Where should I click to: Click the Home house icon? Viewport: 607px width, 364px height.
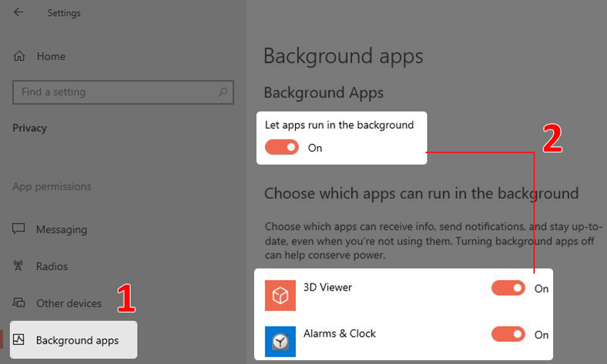(20, 57)
